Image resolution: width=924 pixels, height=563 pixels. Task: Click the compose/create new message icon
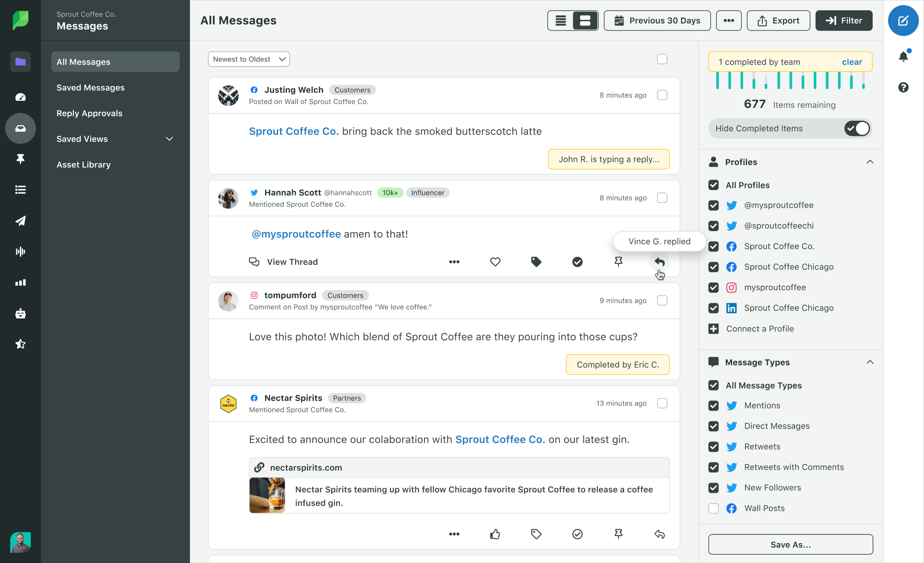[x=904, y=20]
